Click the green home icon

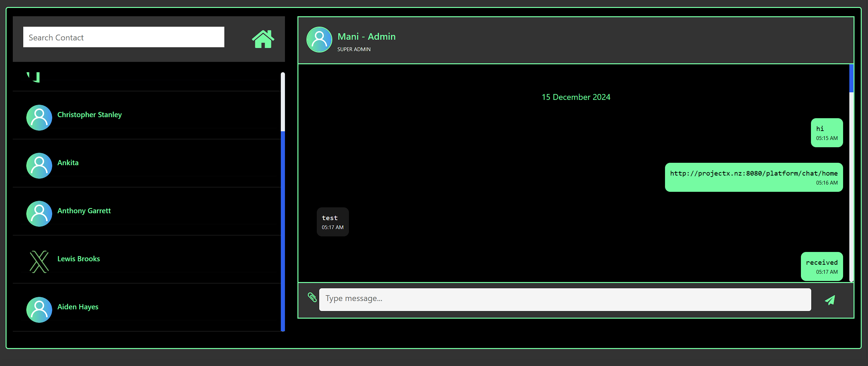point(263,39)
